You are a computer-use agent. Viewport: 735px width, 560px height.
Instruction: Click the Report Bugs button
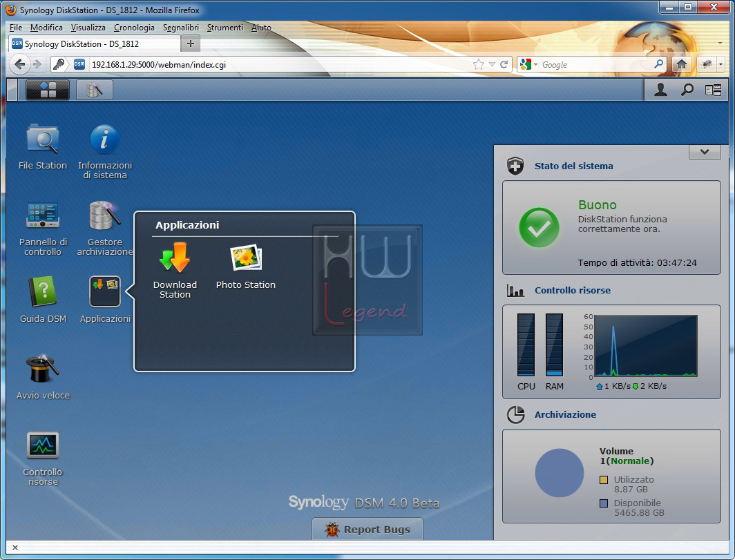(367, 529)
